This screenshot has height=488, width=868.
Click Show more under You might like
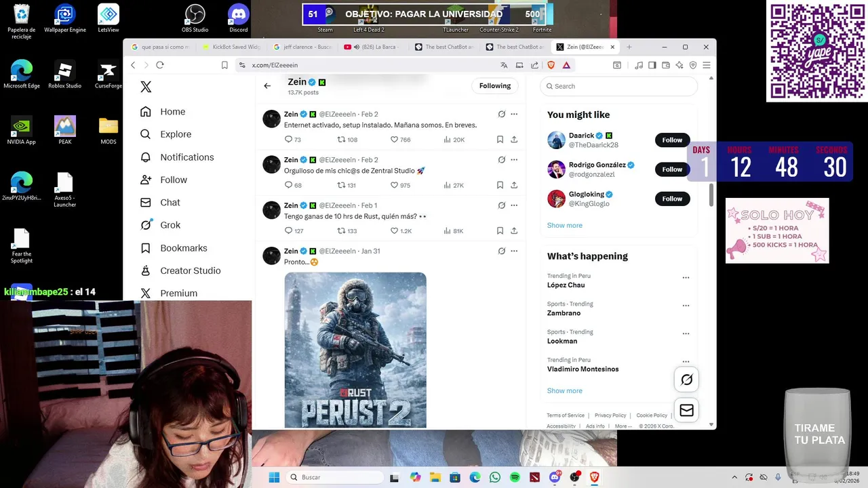tap(565, 226)
